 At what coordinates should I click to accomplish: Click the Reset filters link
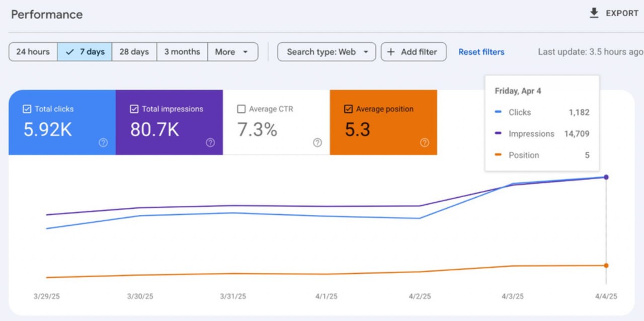pos(481,52)
